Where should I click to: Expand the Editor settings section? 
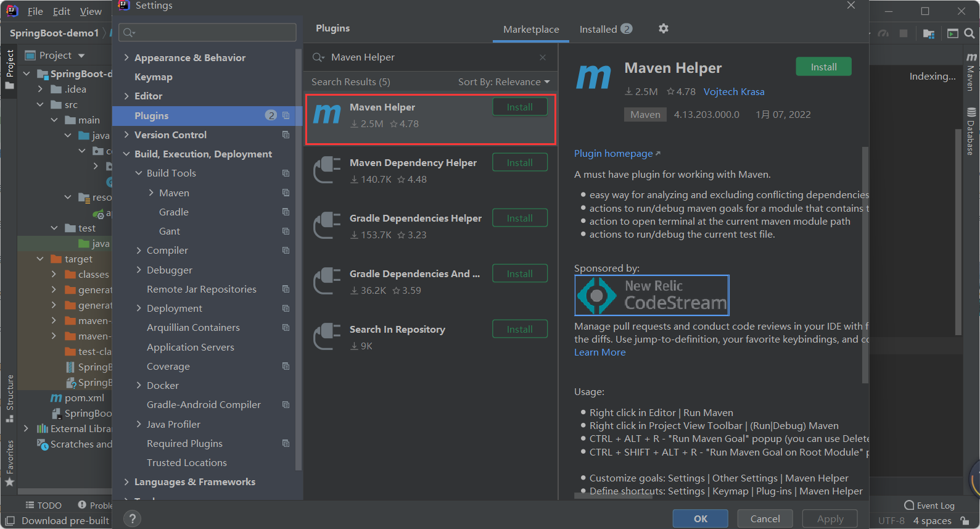pos(126,96)
